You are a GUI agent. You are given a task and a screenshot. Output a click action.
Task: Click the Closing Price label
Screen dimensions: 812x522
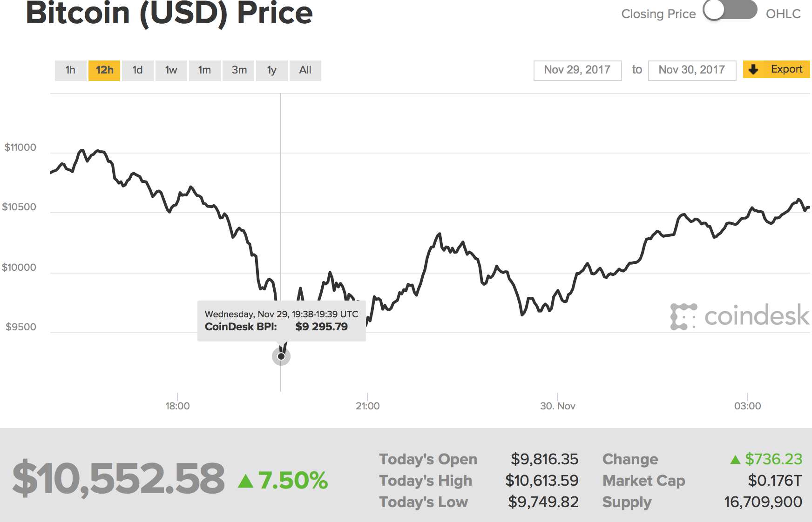tap(658, 14)
